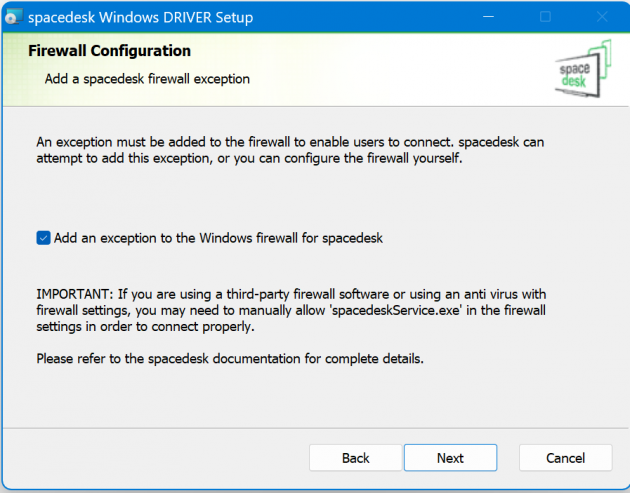
Task: Proceed by pressing Next
Action: point(450,458)
